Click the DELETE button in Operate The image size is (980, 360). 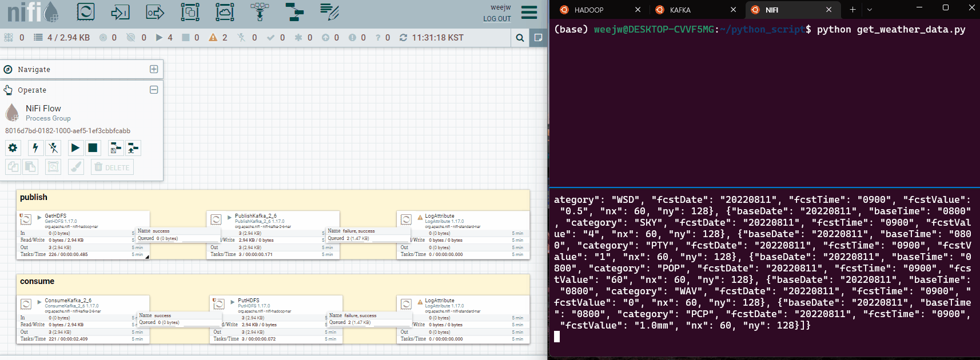[x=112, y=167]
